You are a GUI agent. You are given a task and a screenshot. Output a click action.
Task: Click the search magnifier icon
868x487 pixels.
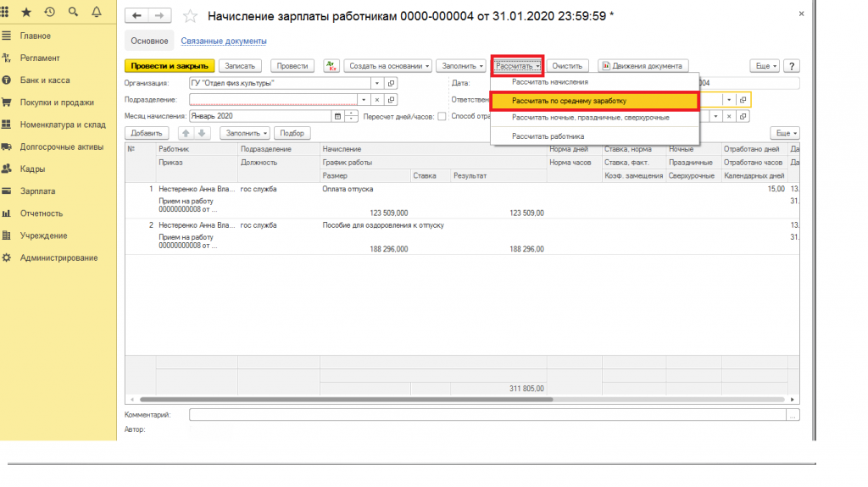pos(72,12)
